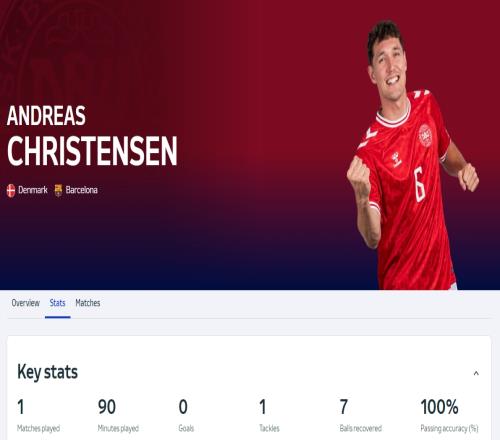Collapse the Key stats section chevron

(476, 373)
